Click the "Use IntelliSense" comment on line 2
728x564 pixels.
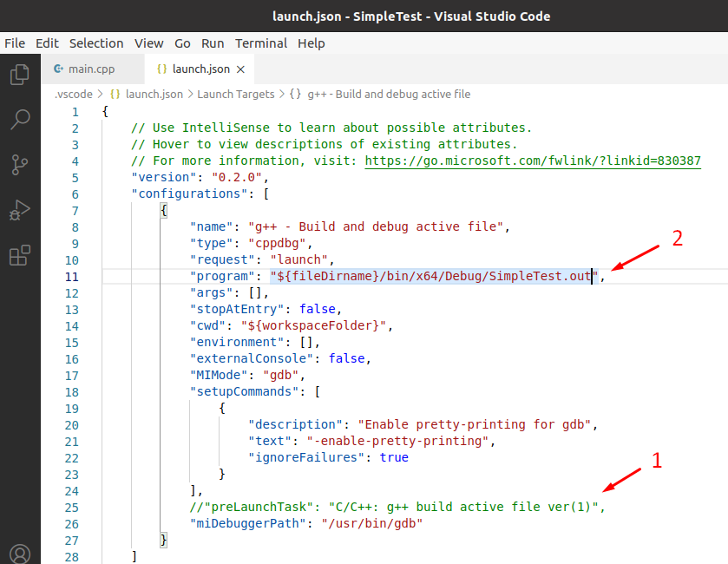331,128
